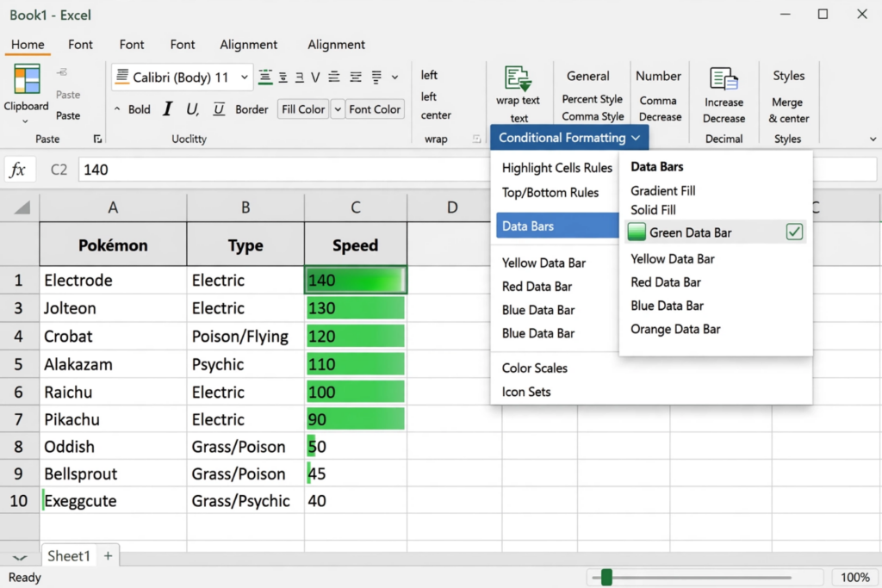Open the Paste group dialog launcher
Screen dimensions: 882x588
(97, 139)
